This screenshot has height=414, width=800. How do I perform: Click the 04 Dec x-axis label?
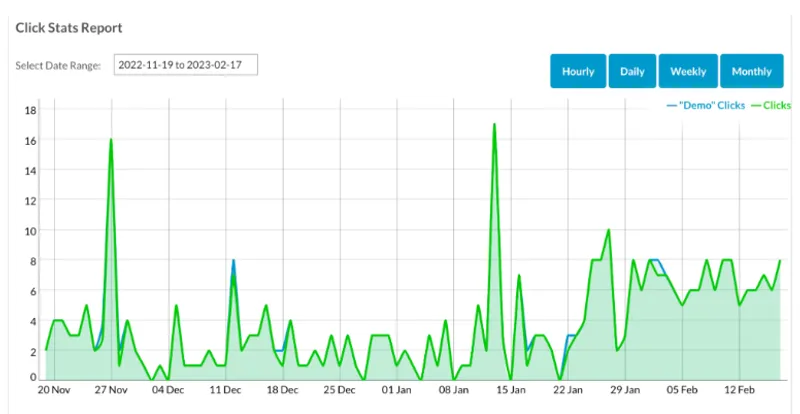point(168,390)
